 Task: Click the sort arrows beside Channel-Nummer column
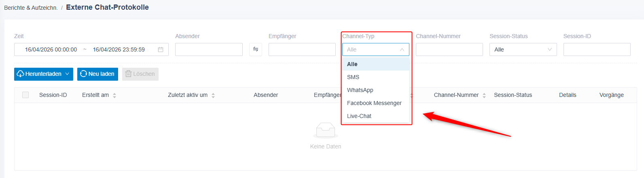coord(484,95)
